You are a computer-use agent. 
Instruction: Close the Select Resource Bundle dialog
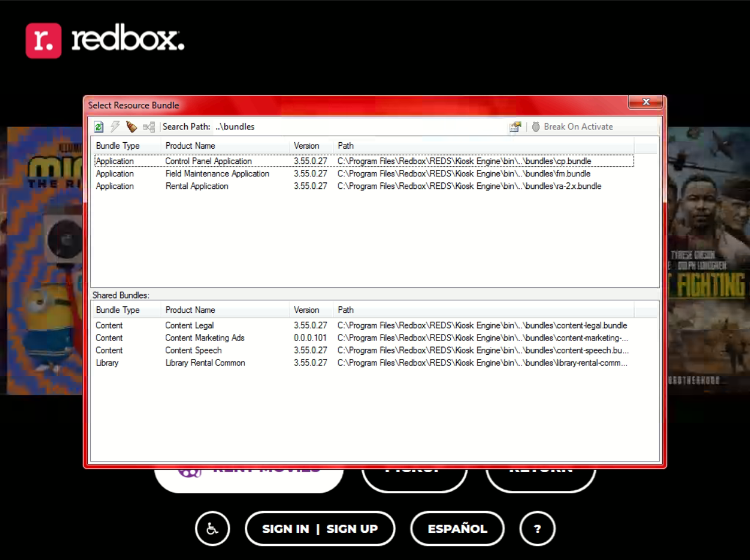coord(646,102)
